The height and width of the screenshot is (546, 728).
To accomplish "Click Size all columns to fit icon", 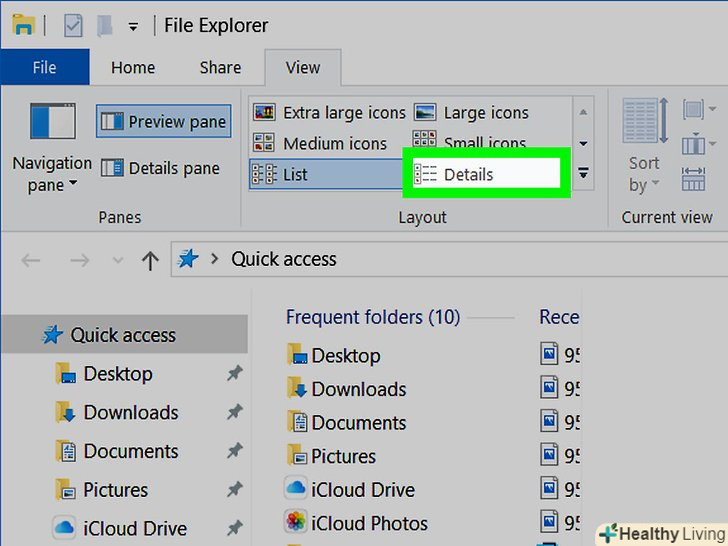I will (694, 179).
